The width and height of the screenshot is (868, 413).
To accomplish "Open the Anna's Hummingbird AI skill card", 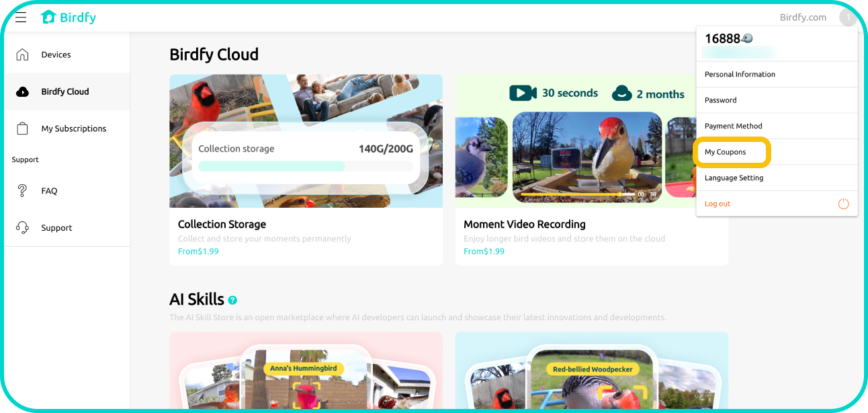I will click(306, 377).
